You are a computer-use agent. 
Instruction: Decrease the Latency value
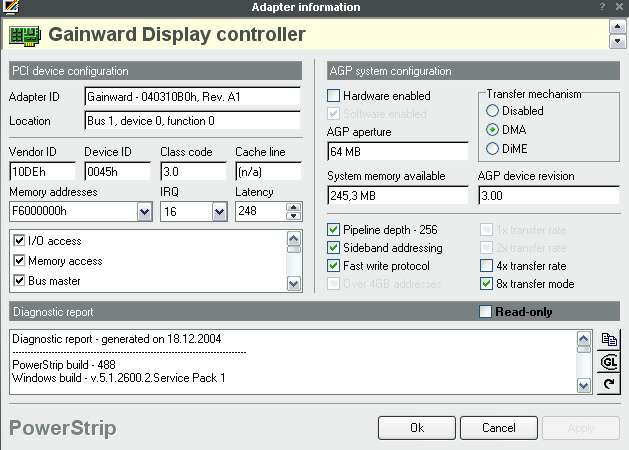[x=294, y=216]
